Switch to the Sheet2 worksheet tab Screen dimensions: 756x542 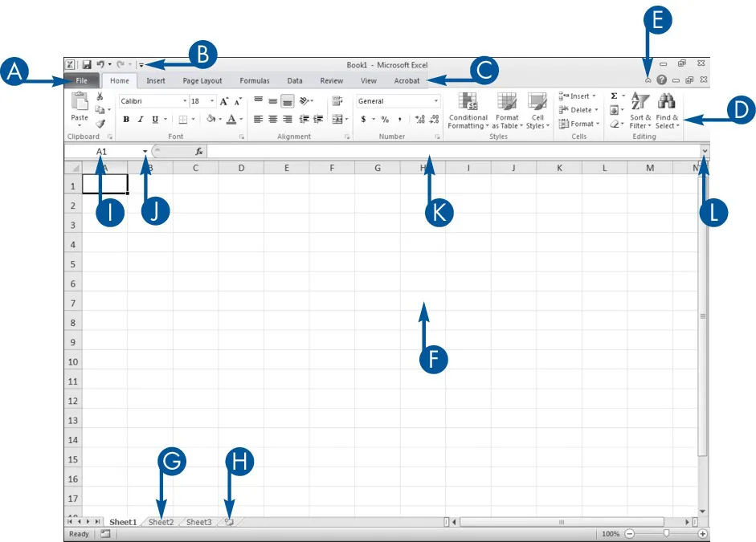161,522
